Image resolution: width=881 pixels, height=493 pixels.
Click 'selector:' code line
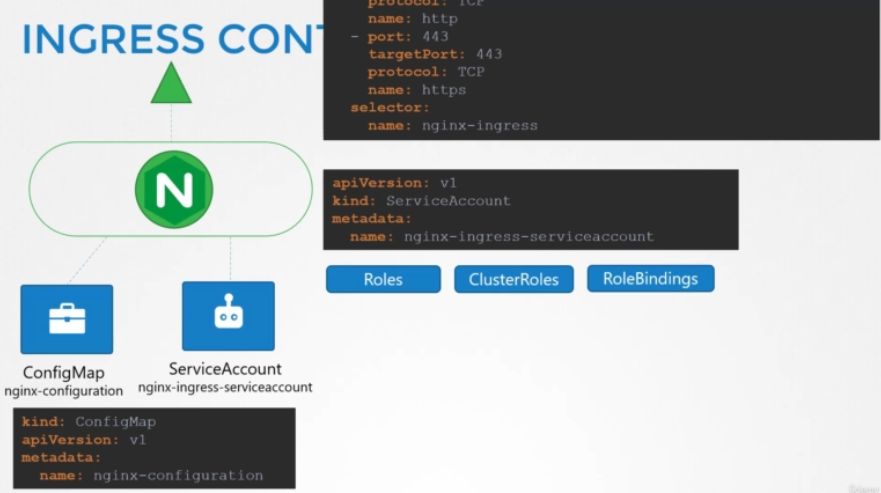point(390,107)
